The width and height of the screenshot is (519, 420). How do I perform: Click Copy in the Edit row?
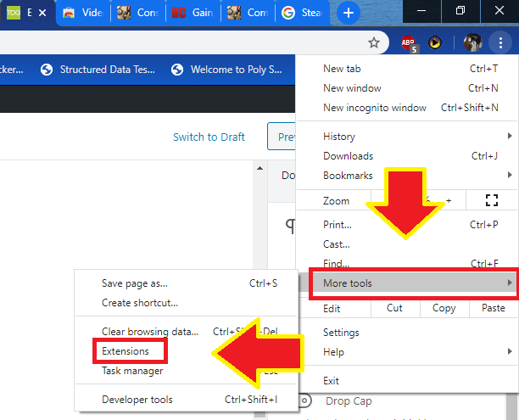[444, 308]
